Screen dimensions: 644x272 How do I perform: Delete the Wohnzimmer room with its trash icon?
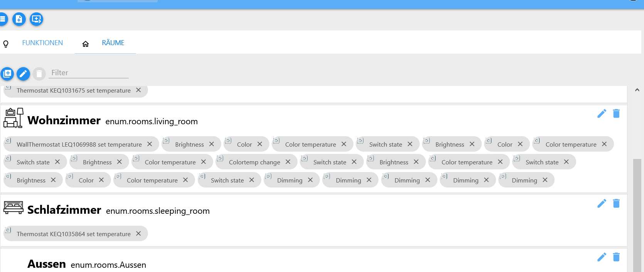[x=616, y=113]
